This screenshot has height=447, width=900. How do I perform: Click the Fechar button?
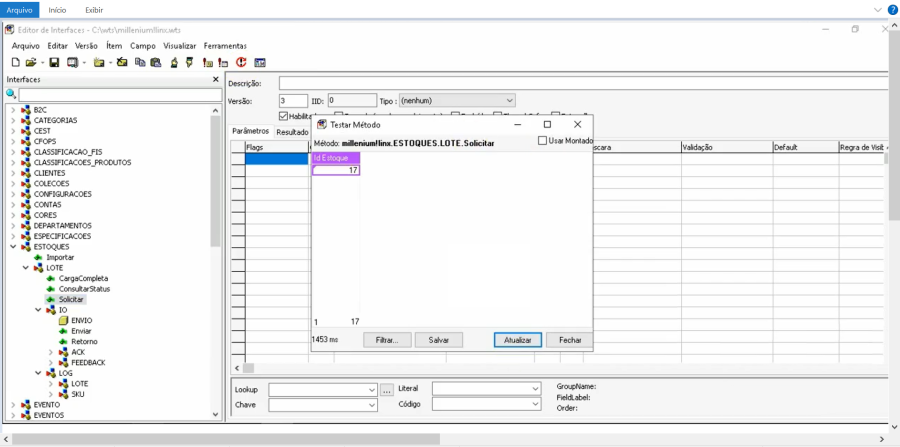coord(569,340)
